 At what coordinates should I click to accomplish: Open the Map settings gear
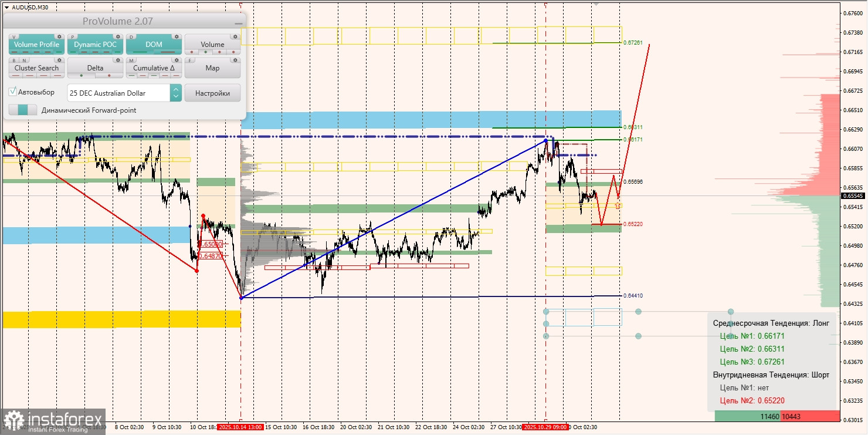pyautogui.click(x=236, y=60)
